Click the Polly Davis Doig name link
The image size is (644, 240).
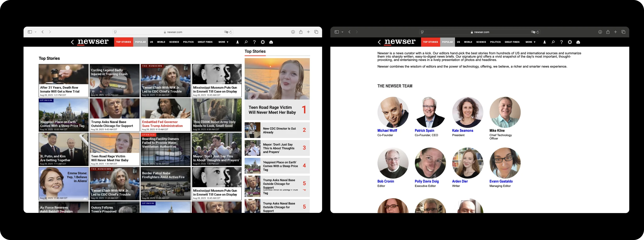tap(427, 181)
